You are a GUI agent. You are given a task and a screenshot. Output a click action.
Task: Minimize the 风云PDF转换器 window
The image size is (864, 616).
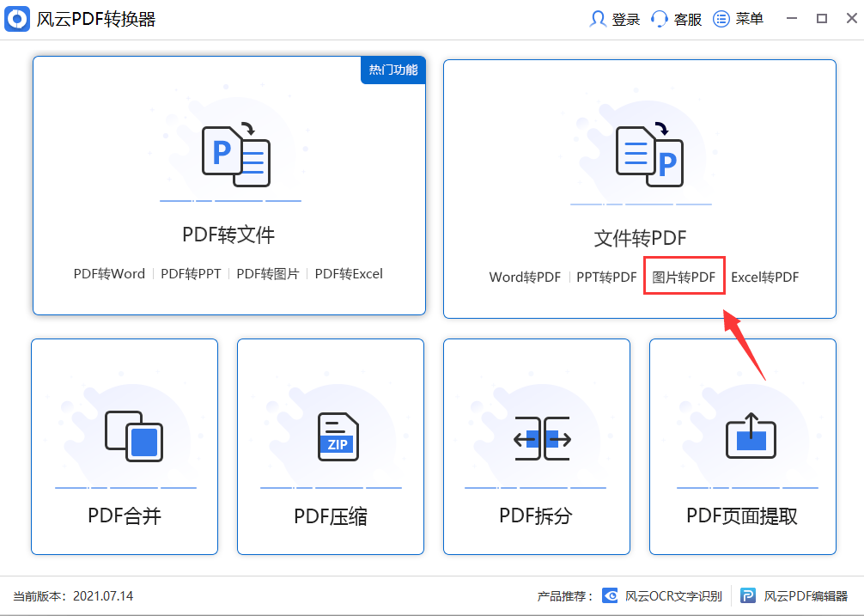[x=792, y=19]
